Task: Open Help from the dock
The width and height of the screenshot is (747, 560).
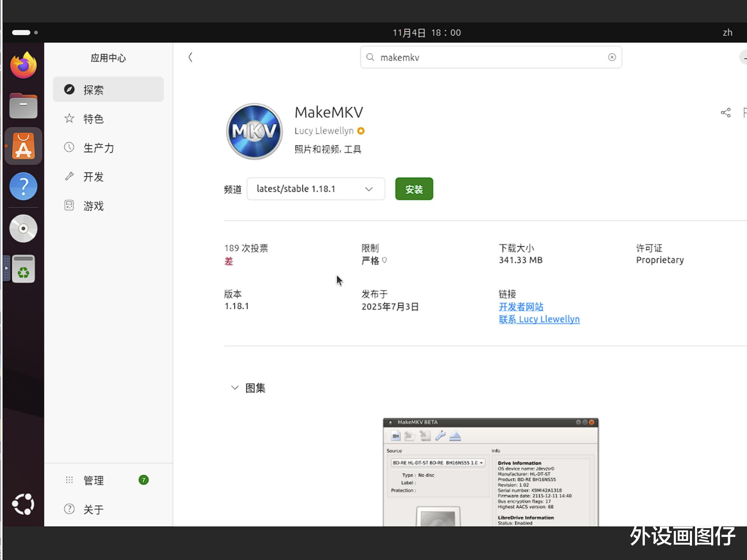Action: coord(23,186)
